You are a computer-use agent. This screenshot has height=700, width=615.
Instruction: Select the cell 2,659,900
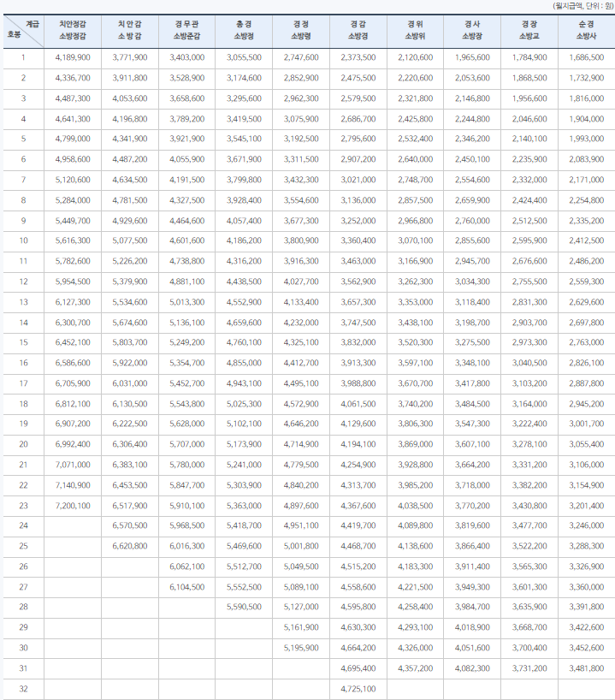(473, 200)
